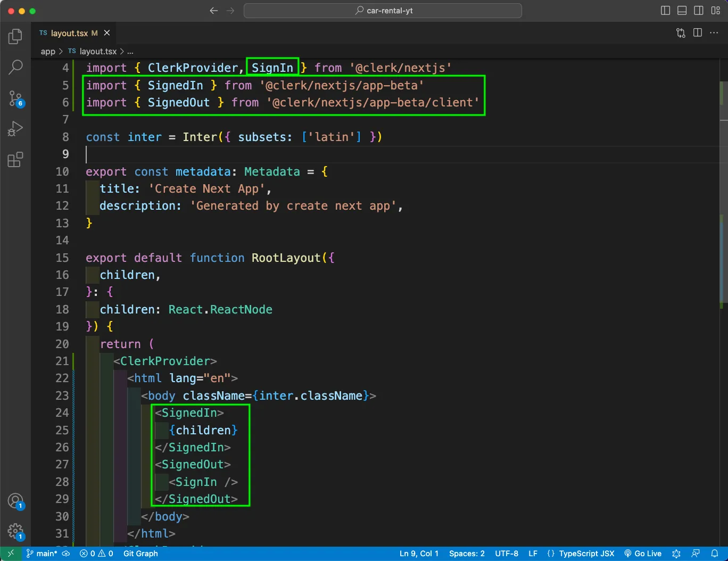Change end of line sequence LF
The width and height of the screenshot is (728, 561).
tap(533, 554)
